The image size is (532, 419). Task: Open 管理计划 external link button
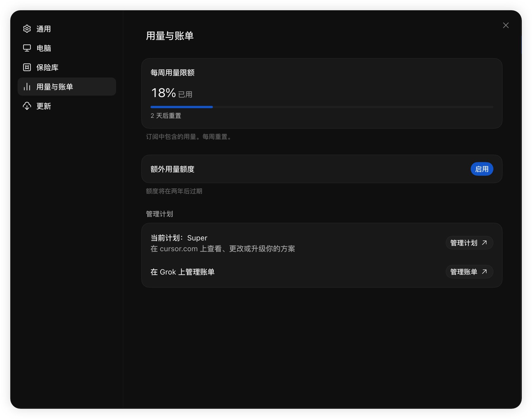click(469, 243)
